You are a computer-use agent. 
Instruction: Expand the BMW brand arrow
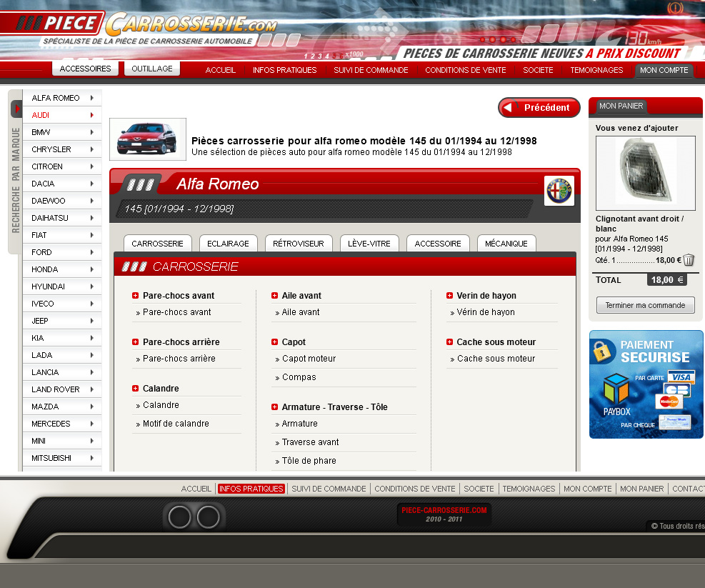click(92, 132)
